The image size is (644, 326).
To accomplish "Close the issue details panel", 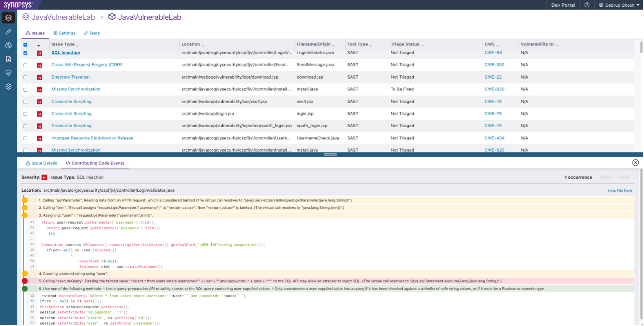I will (x=635, y=163).
